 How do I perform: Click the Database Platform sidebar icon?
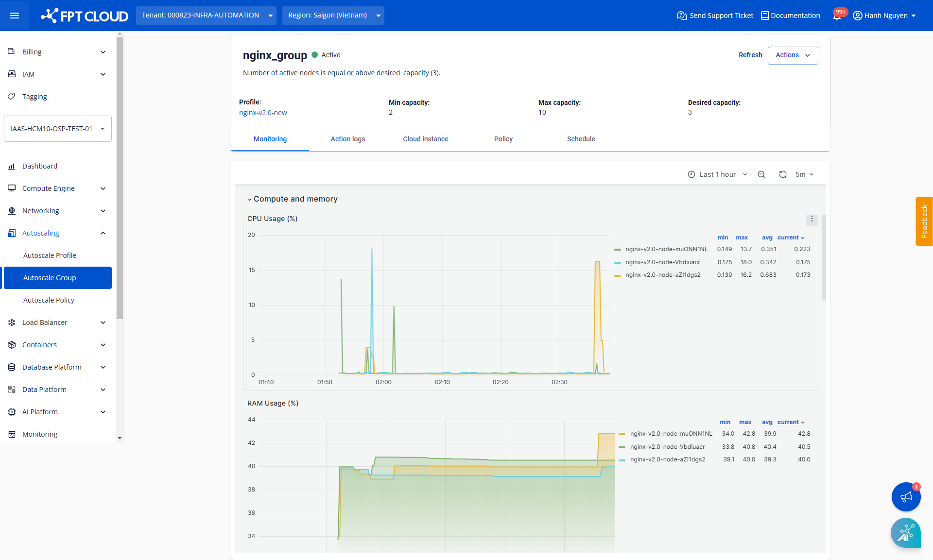pyautogui.click(x=12, y=367)
